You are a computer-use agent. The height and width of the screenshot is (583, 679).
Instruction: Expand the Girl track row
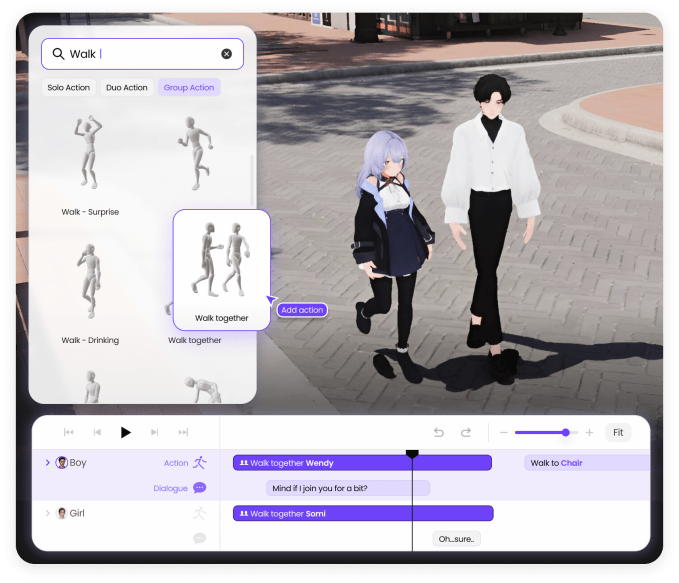point(48,513)
